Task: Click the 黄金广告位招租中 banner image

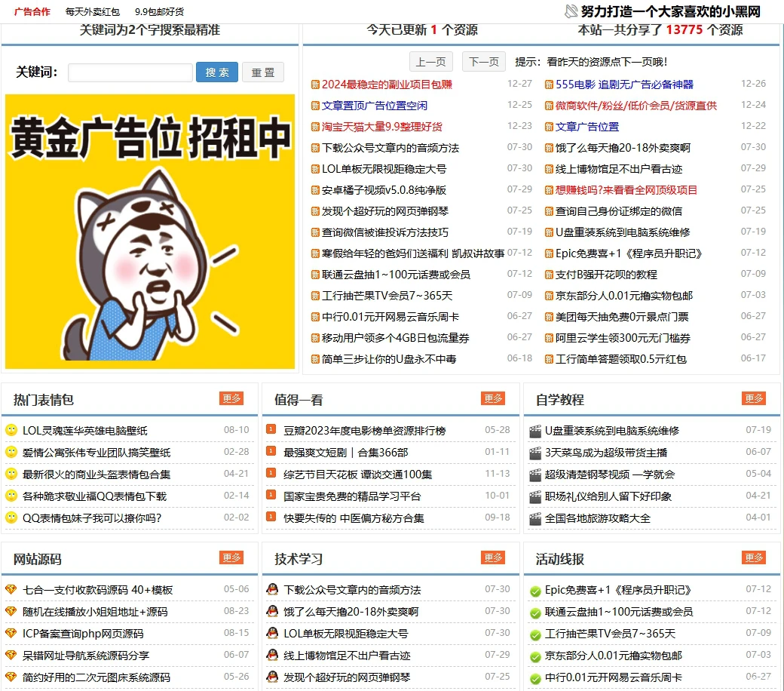Action: 150,230
